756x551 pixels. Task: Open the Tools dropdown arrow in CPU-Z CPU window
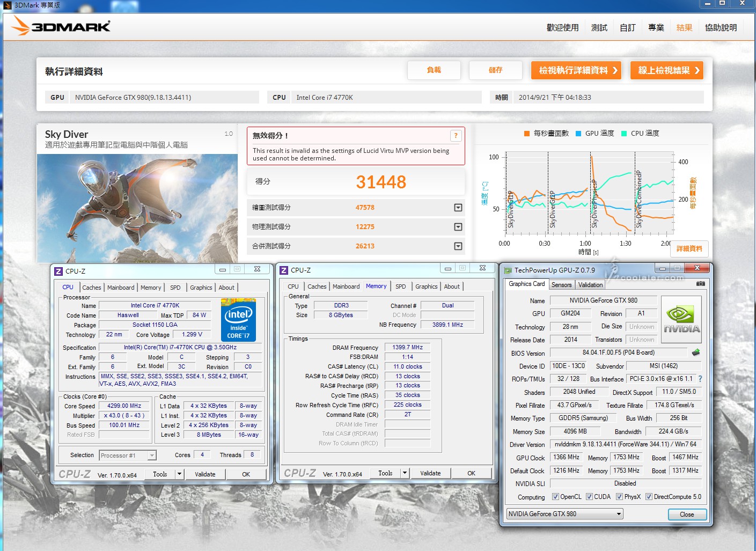[x=179, y=474]
